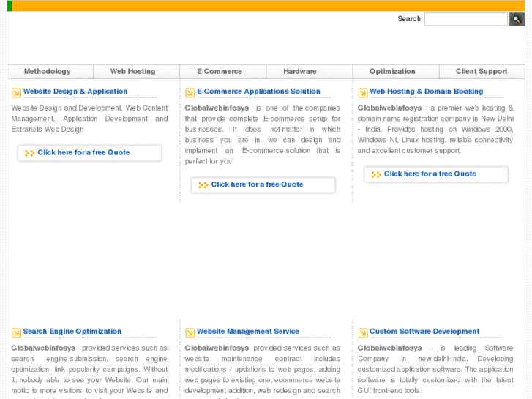Click arrow icon beside Website Management Service
This screenshot has height=399, width=532.
[190, 332]
